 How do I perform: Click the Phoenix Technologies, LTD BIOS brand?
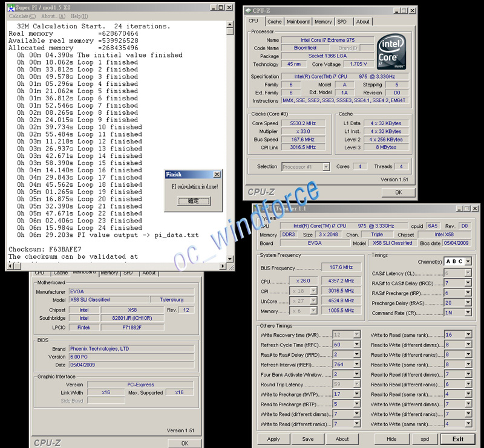(131, 349)
